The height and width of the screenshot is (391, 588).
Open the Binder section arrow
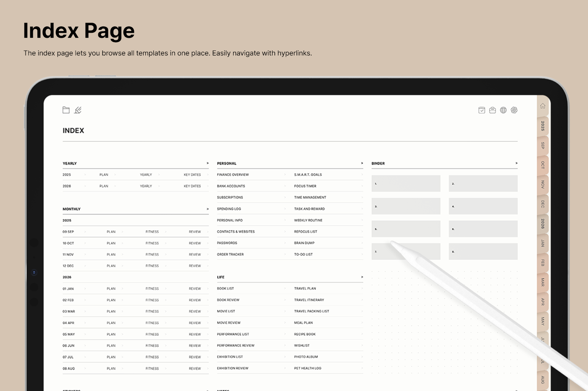click(516, 163)
